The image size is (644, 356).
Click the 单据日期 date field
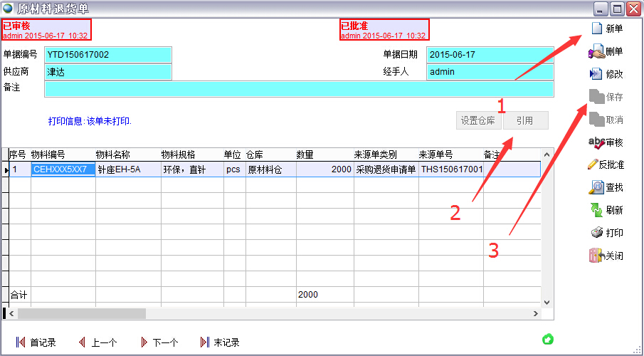click(x=490, y=55)
